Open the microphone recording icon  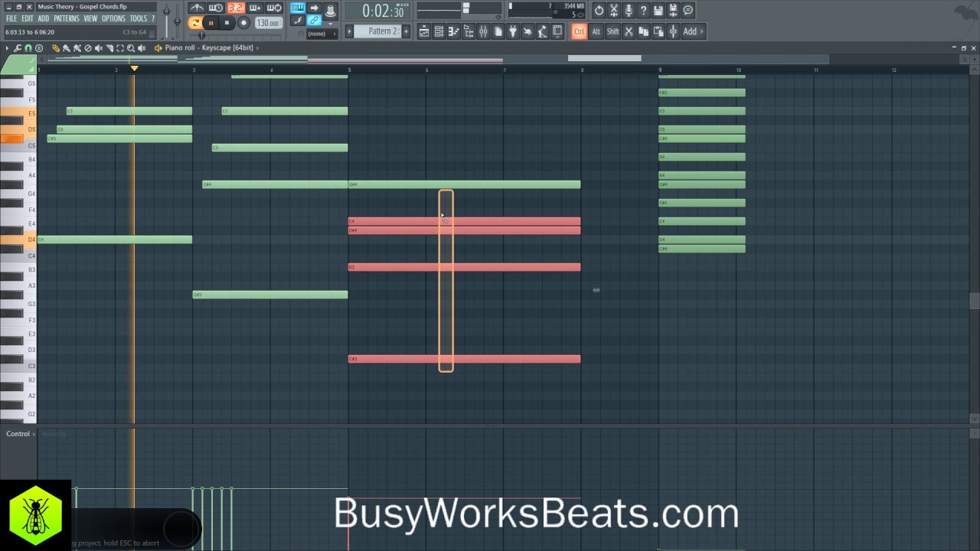[629, 11]
